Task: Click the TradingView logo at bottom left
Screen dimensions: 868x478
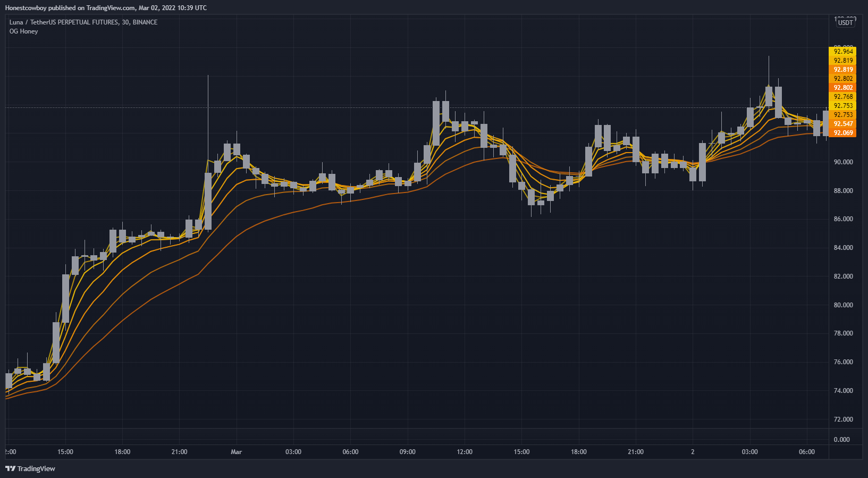Action: (30, 468)
